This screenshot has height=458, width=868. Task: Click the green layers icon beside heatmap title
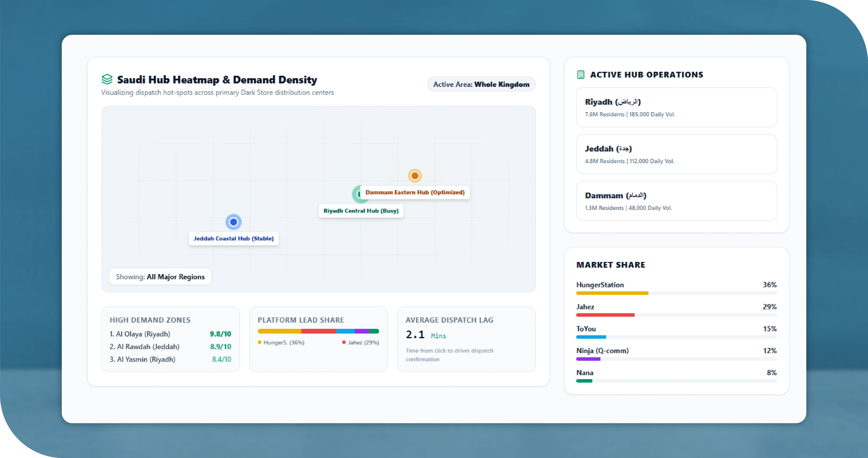[107, 79]
